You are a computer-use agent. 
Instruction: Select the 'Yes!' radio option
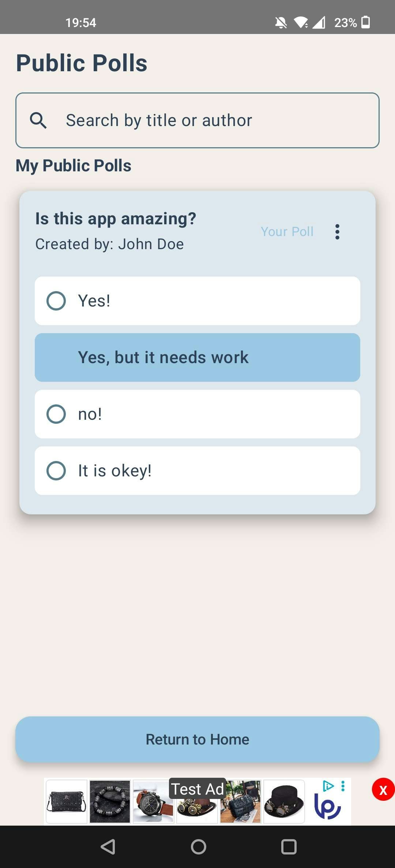click(x=197, y=301)
